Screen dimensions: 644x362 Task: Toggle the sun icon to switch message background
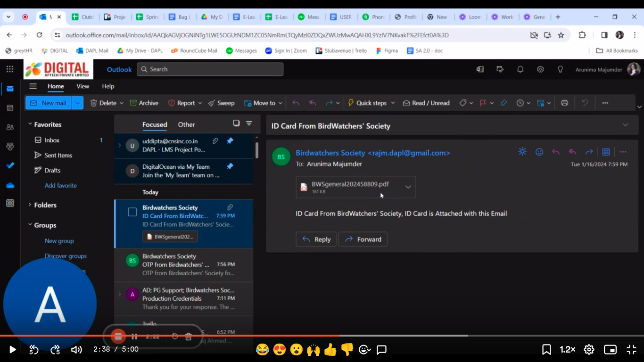click(x=522, y=152)
